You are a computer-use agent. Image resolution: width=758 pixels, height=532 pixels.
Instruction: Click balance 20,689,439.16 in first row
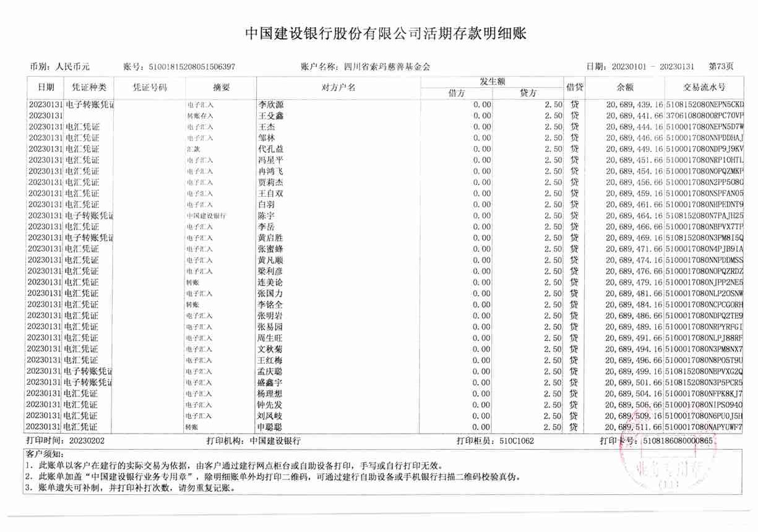(634, 105)
